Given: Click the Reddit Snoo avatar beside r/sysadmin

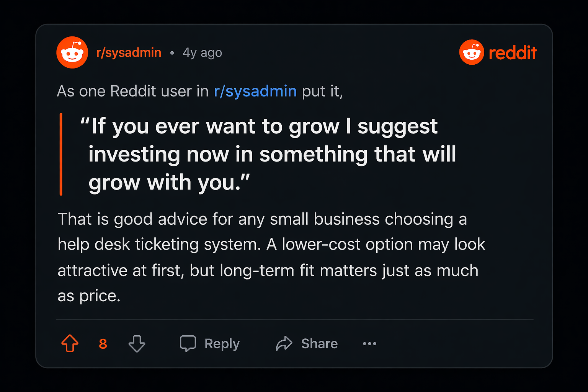Looking at the screenshot, I should point(72,52).
